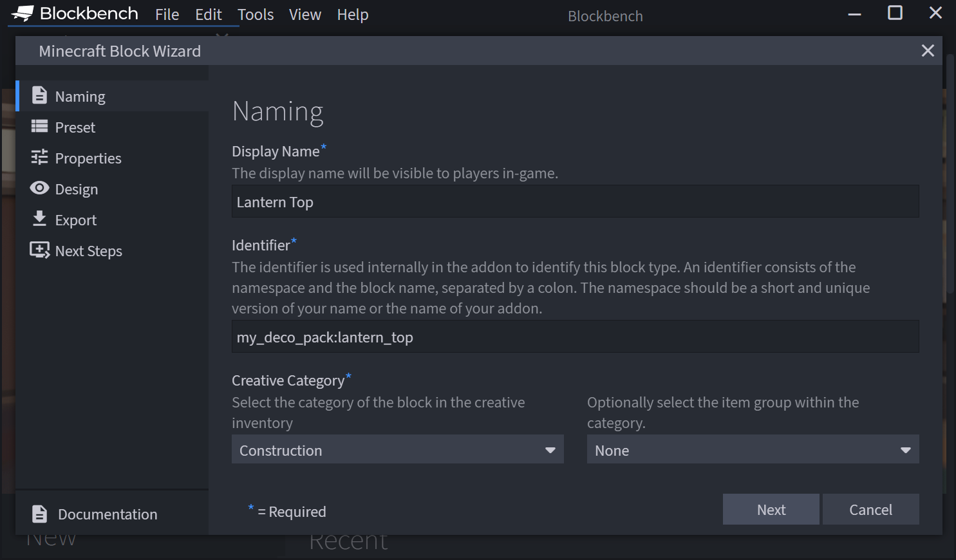Open the File menu
Screen dimensions: 956x560
pos(167,14)
